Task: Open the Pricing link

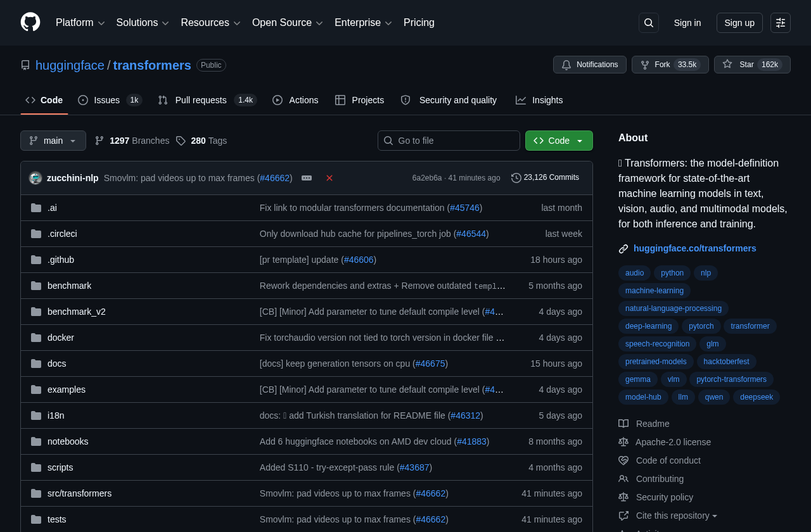Action: 419,23
